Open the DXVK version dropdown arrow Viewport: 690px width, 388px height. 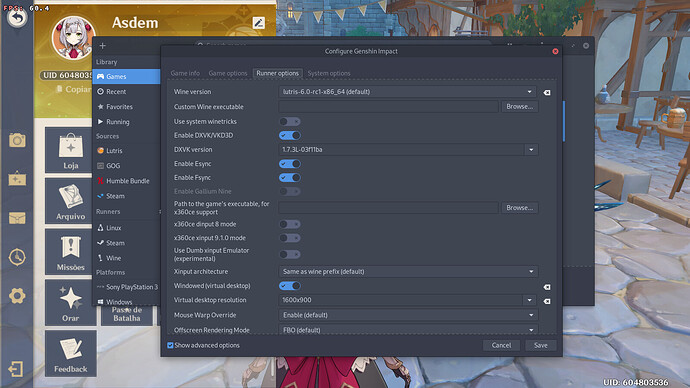point(531,150)
